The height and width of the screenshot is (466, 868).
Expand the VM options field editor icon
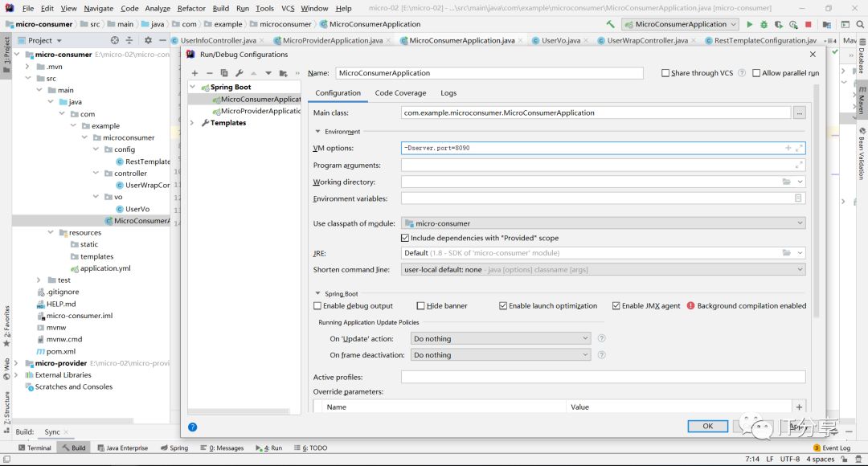[x=799, y=148]
